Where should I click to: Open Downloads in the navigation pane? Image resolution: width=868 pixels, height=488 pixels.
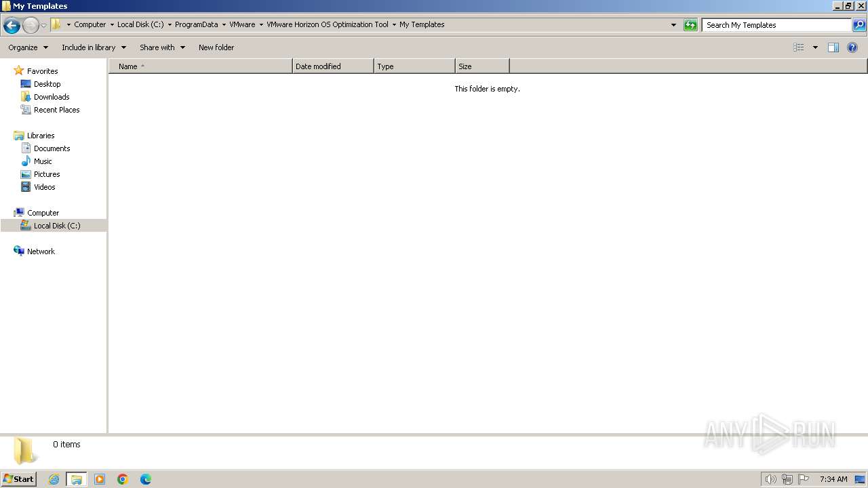pyautogui.click(x=52, y=97)
